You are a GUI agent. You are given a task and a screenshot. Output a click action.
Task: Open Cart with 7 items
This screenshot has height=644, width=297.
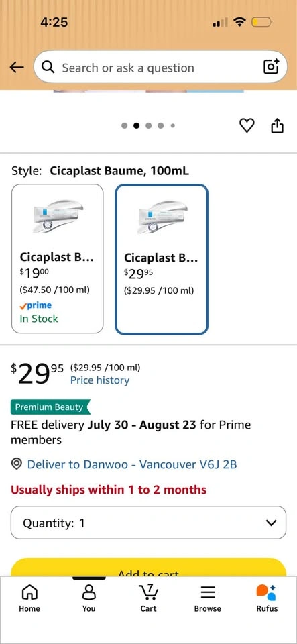(x=148, y=598)
